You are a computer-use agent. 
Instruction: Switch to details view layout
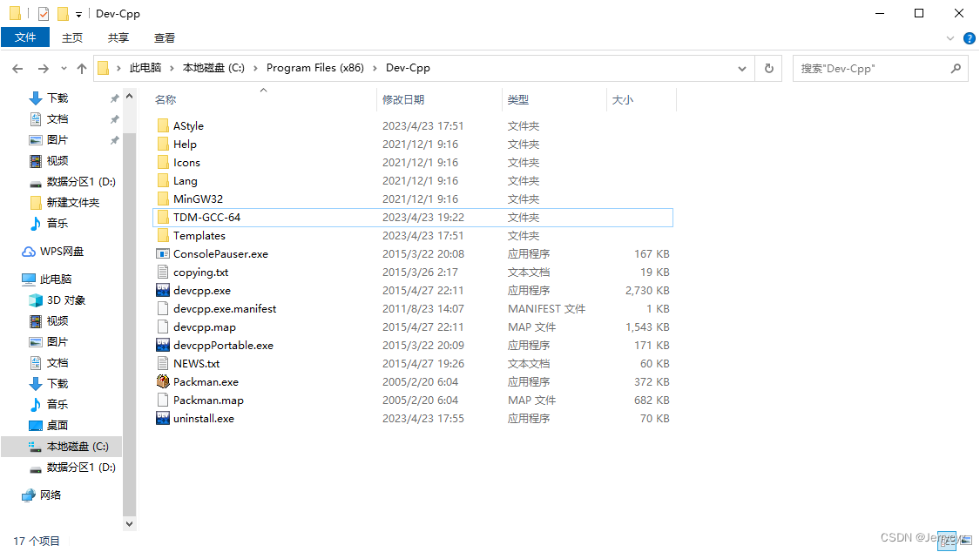pyautogui.click(x=947, y=541)
